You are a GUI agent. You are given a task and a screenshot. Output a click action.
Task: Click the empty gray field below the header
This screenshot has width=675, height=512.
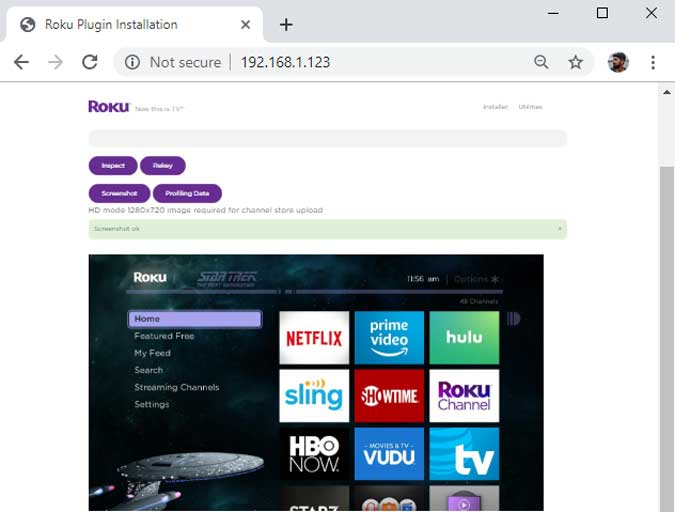[328, 138]
